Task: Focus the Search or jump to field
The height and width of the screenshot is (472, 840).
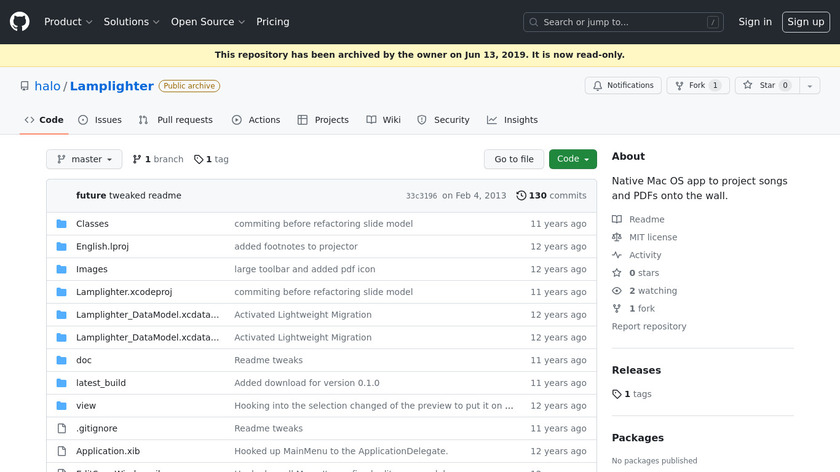Action: click(623, 22)
